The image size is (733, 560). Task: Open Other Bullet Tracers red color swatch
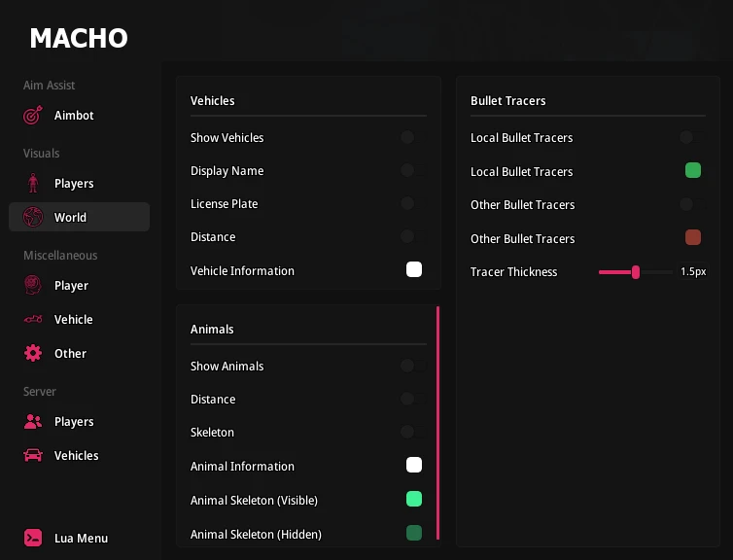693,237
